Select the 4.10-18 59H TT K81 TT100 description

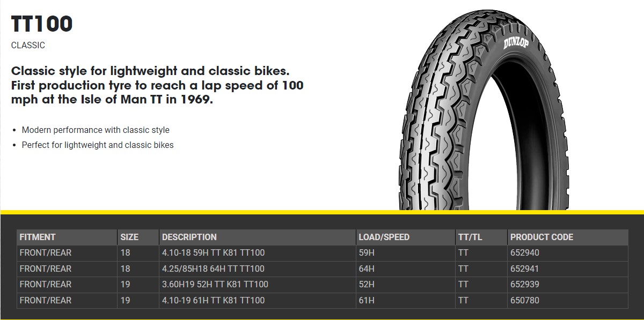pos(214,253)
